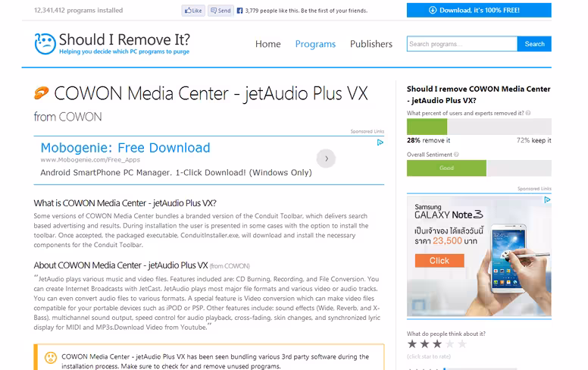Click the arrow button on the Mobogenie ad

point(326,158)
